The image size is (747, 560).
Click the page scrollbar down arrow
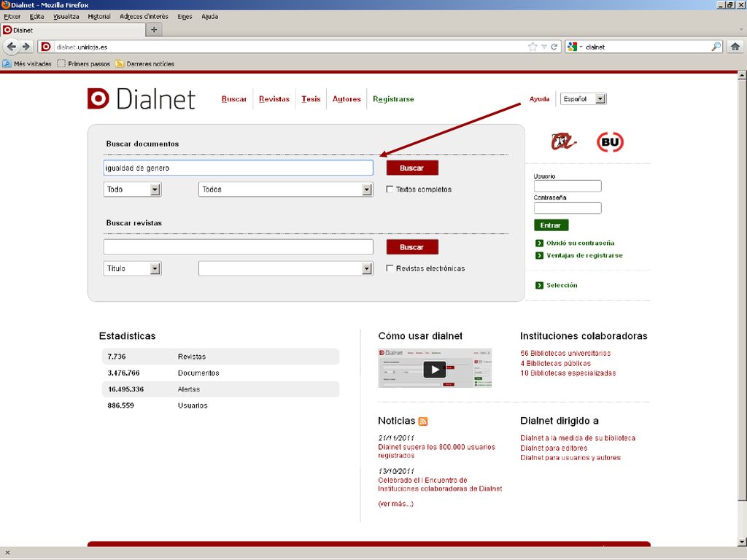(742, 542)
